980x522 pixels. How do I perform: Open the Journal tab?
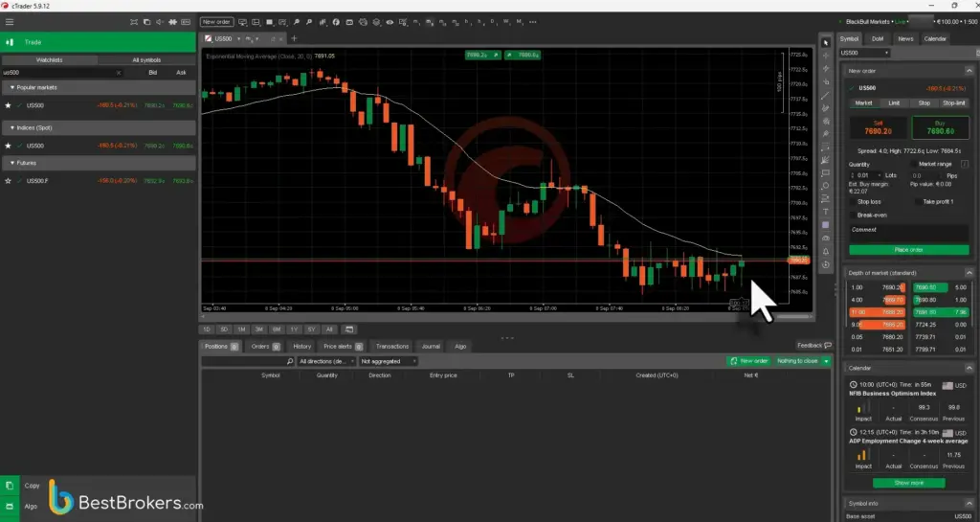coord(430,347)
